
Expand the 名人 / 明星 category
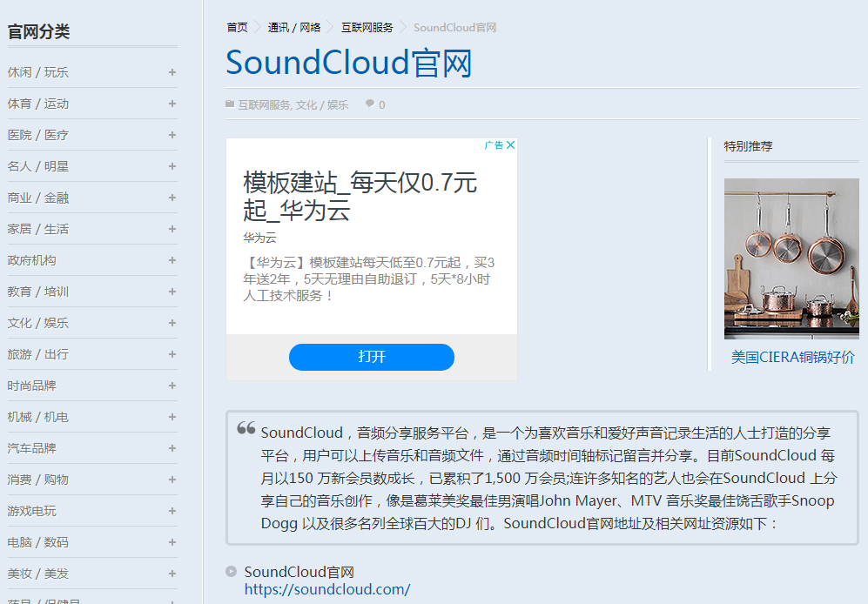172,166
